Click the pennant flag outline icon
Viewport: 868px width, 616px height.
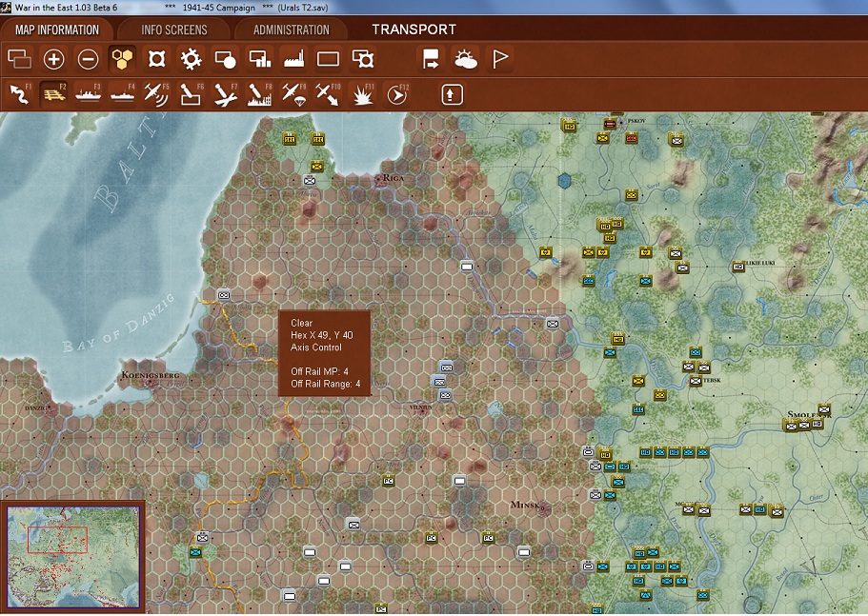500,59
